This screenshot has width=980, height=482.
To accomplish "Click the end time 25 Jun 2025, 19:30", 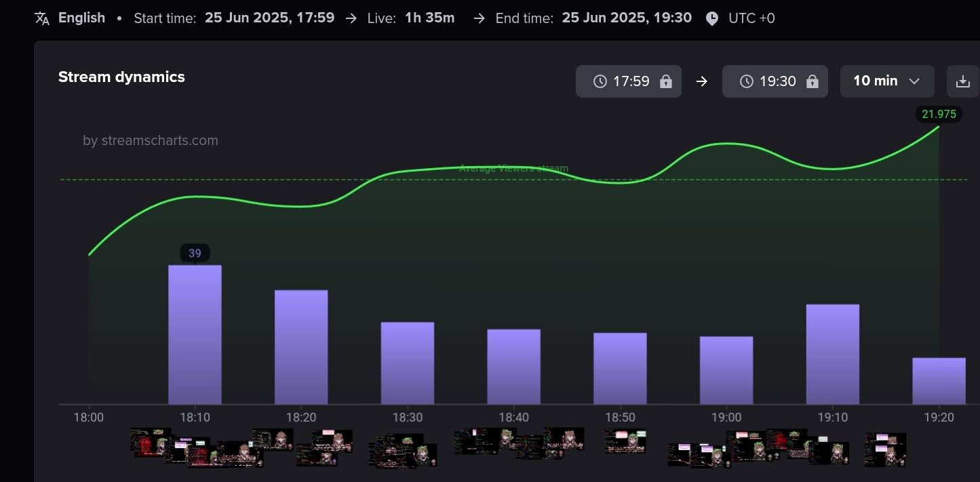I will [x=627, y=18].
